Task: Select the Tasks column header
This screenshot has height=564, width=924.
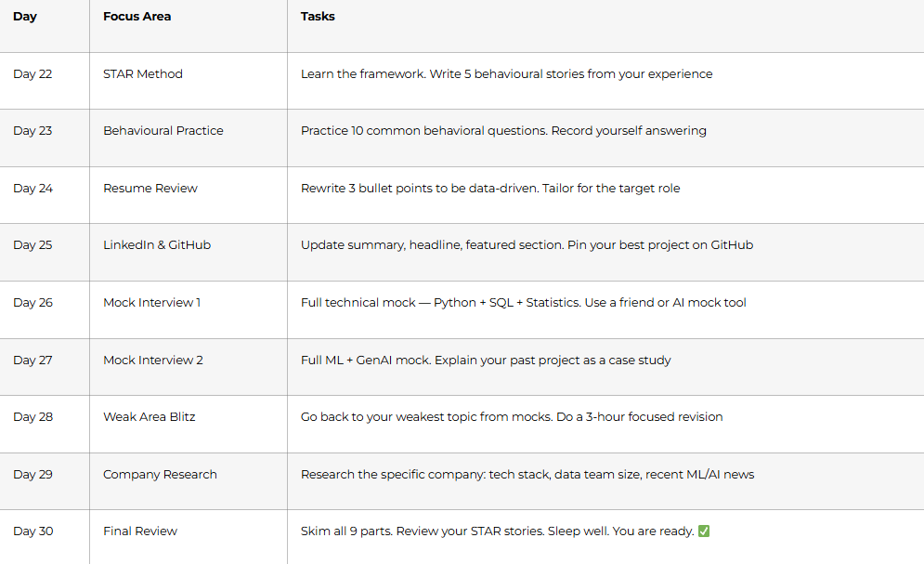Action: point(318,17)
